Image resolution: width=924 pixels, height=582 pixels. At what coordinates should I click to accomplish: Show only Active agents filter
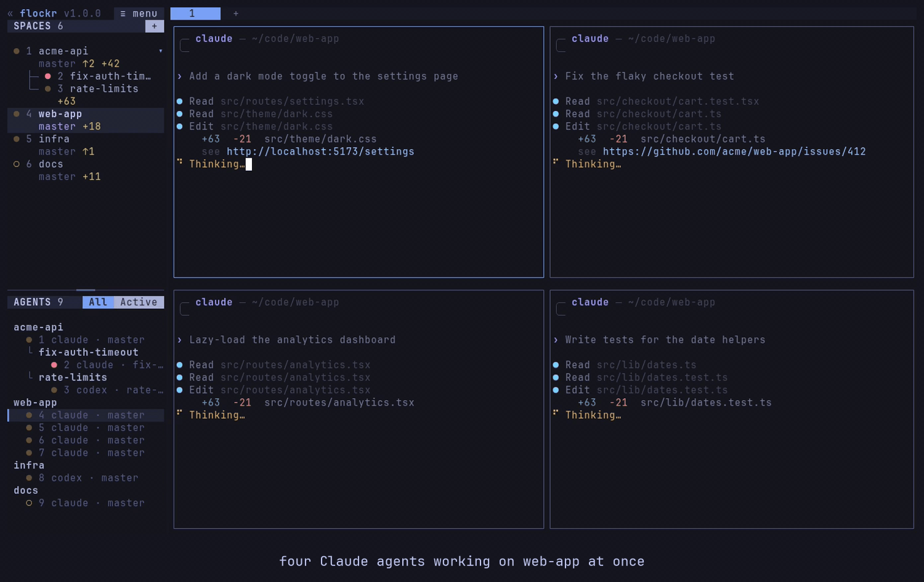click(x=139, y=302)
